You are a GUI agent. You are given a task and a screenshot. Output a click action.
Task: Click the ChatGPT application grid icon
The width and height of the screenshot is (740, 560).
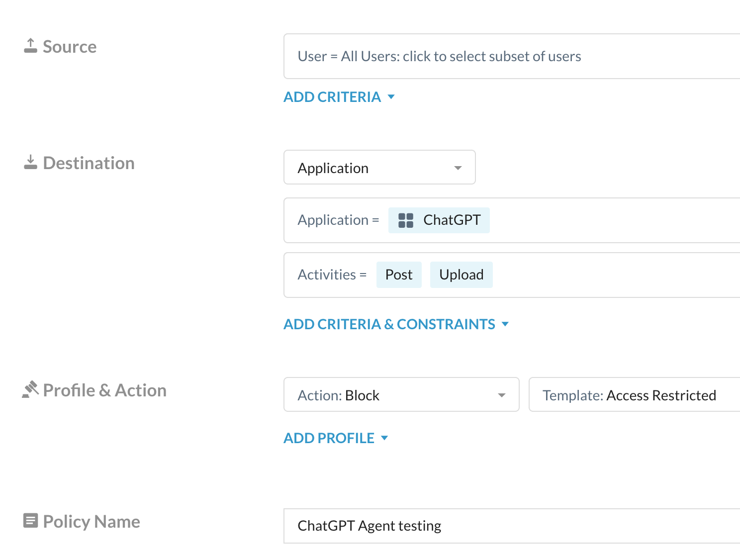[406, 220]
